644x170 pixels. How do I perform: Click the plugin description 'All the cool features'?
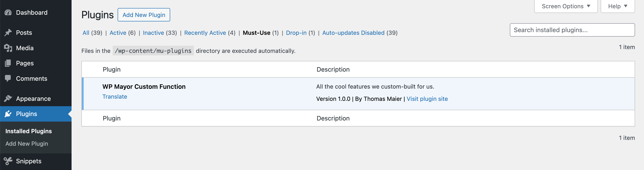pos(375,87)
